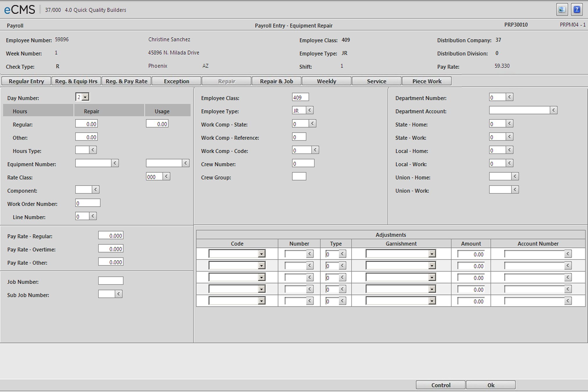Click the Ok button
Screen dimensions: 588x392
[x=491, y=385]
